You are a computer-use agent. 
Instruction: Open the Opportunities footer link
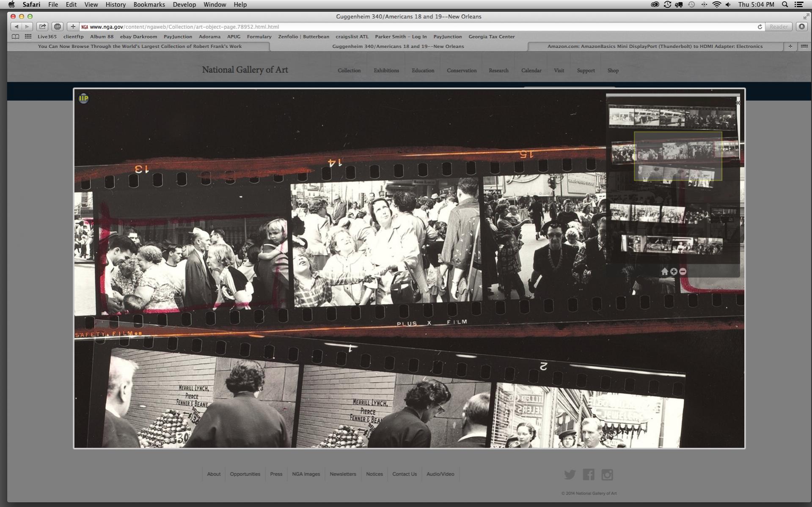point(245,474)
